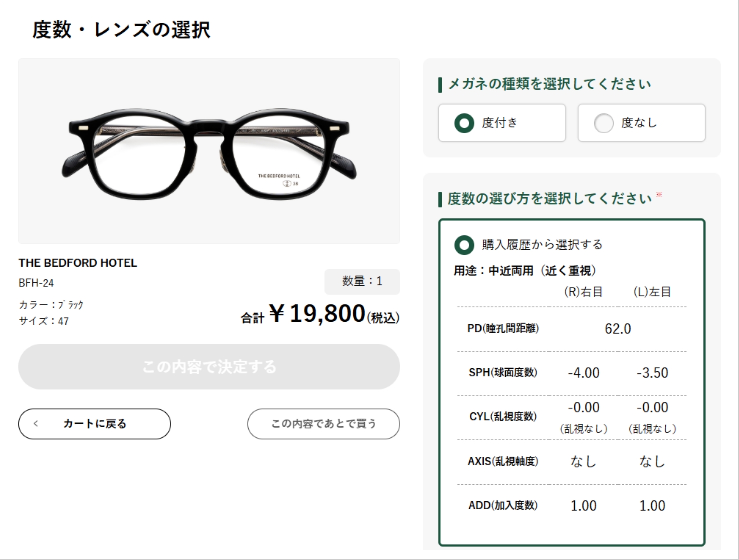The height and width of the screenshot is (560, 739).
Task: Select the 度付き radio option
Action: pos(502,123)
